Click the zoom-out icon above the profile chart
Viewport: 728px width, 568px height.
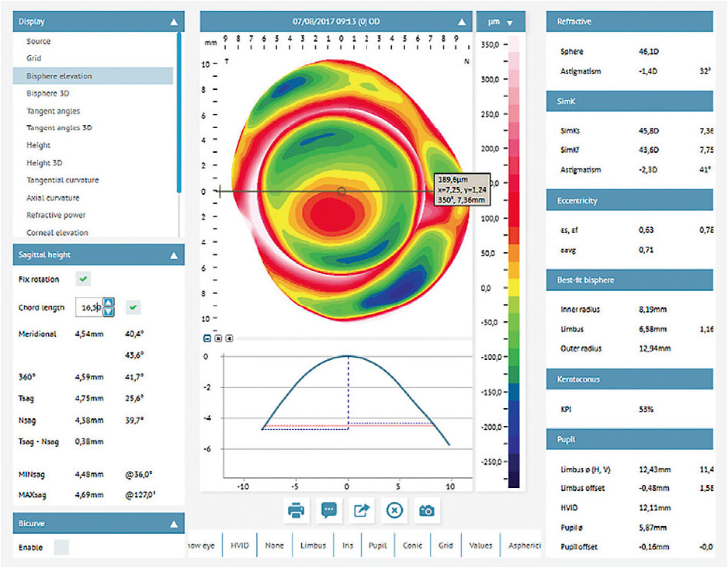[207, 338]
